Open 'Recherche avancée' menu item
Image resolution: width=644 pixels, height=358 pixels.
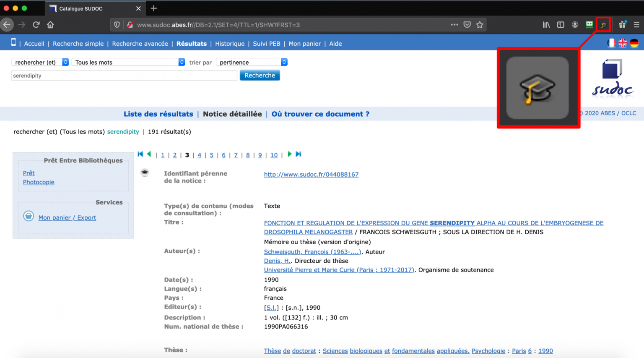click(140, 43)
